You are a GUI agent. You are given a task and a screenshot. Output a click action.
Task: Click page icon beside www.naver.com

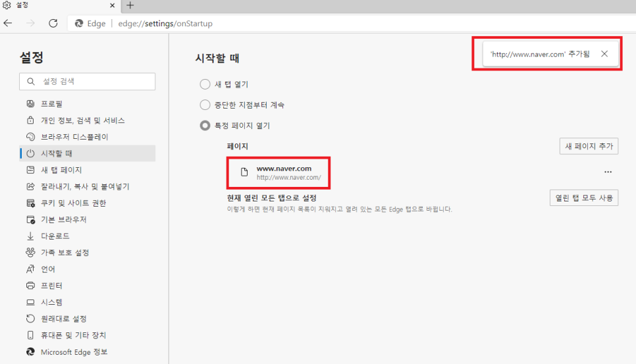244,172
